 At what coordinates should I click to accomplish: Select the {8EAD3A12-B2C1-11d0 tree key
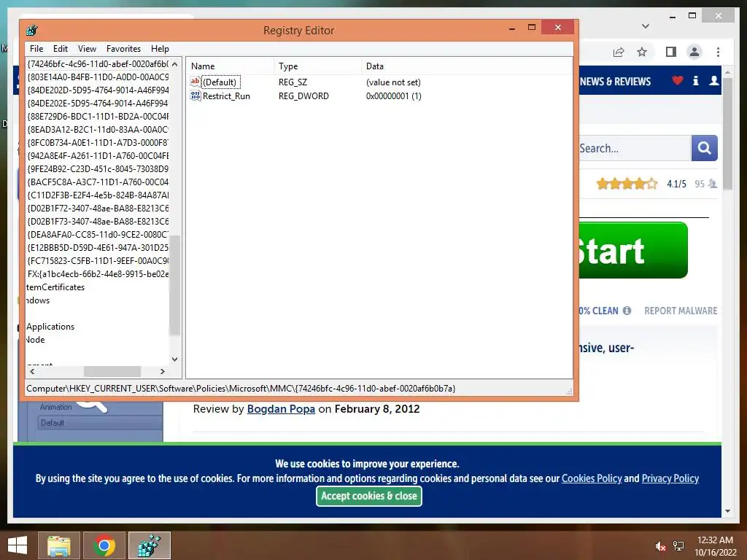pos(98,130)
